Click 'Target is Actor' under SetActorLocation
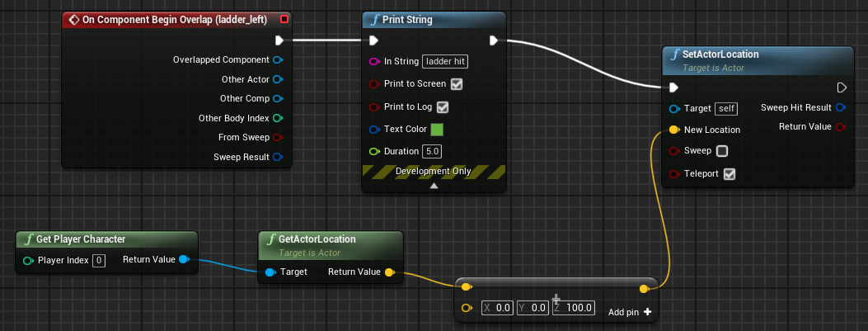Viewport: 868px width, 331px height. coord(714,68)
